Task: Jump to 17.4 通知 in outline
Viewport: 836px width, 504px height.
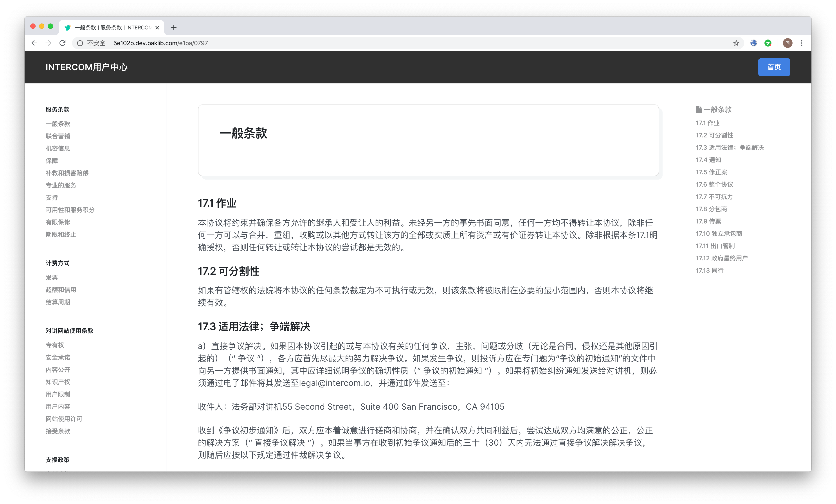Action: pos(708,160)
